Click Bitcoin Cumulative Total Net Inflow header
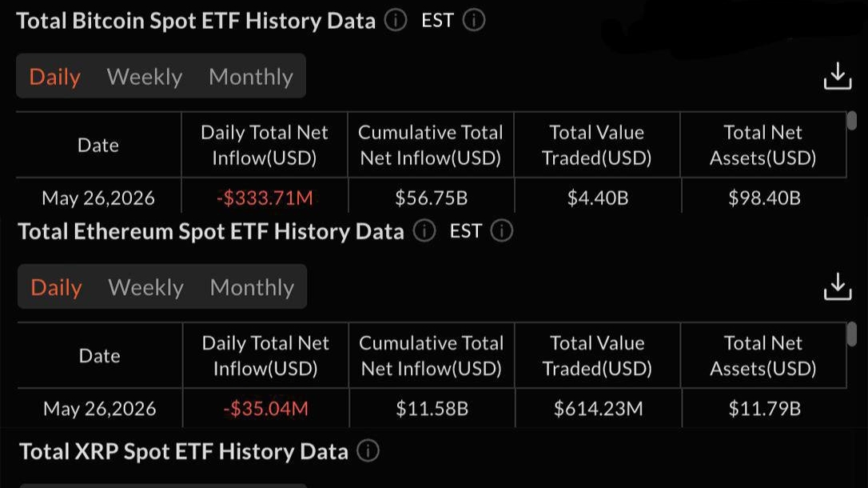The height and width of the screenshot is (488, 868). pyautogui.click(x=431, y=145)
